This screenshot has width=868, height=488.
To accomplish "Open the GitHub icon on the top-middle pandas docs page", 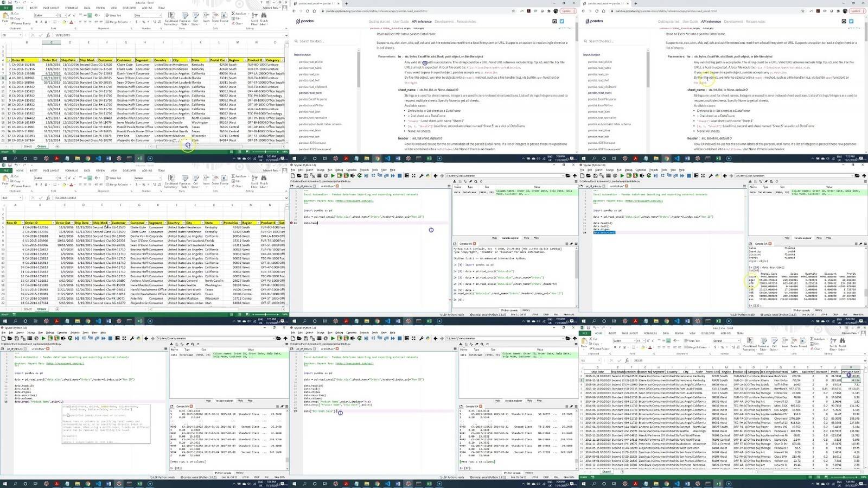I will click(554, 21).
